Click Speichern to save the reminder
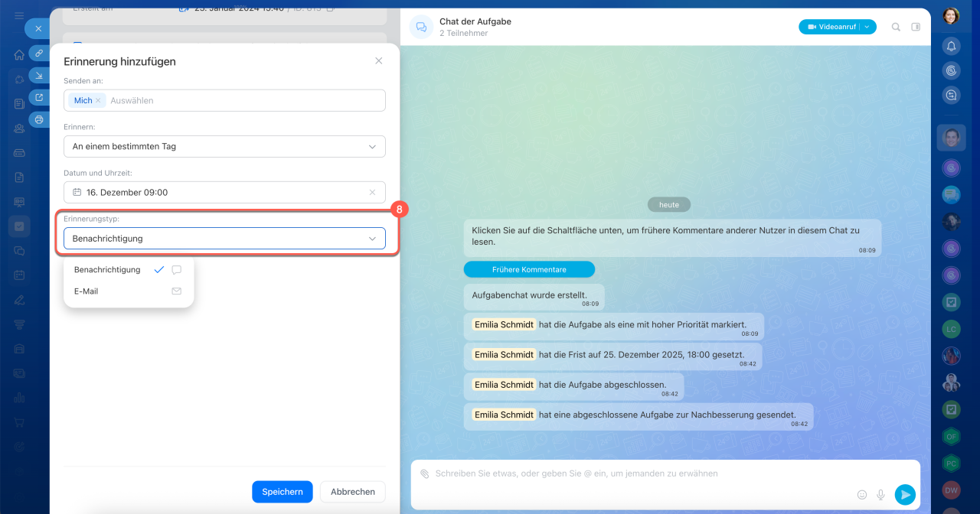The height and width of the screenshot is (514, 980). pos(283,492)
